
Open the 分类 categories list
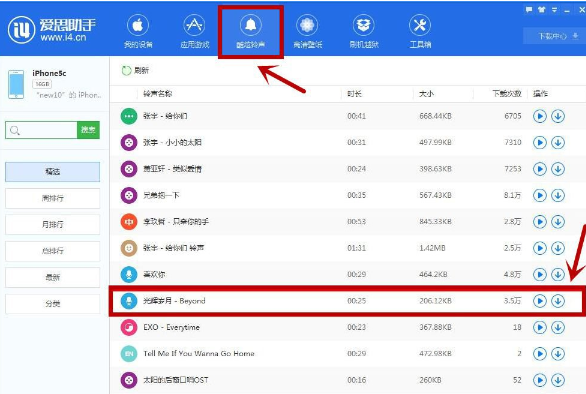(53, 304)
